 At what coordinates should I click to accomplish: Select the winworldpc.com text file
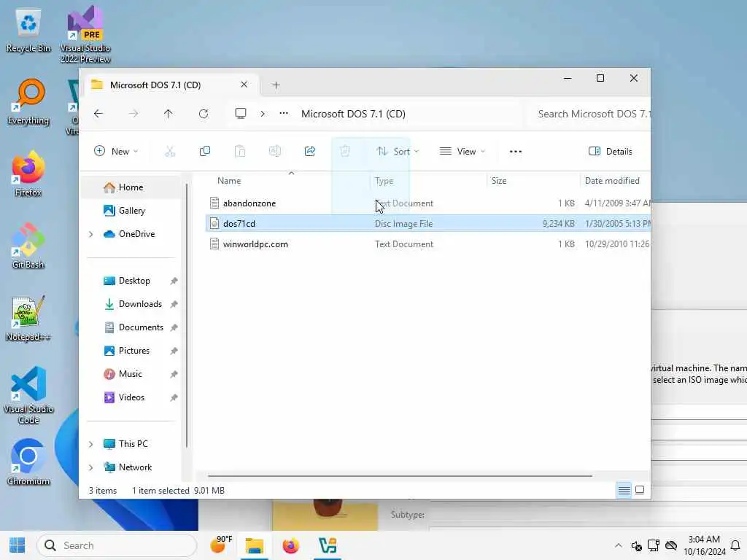point(427,244)
